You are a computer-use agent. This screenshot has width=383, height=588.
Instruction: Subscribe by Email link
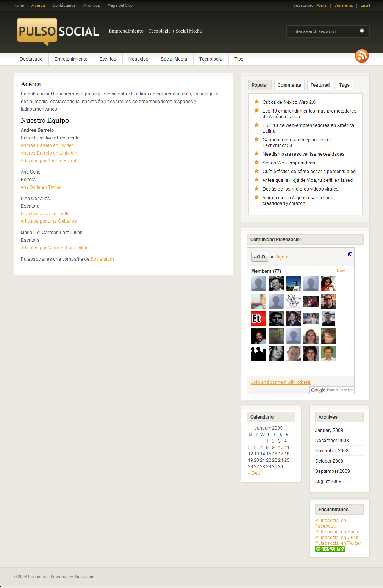pyautogui.click(x=365, y=5)
